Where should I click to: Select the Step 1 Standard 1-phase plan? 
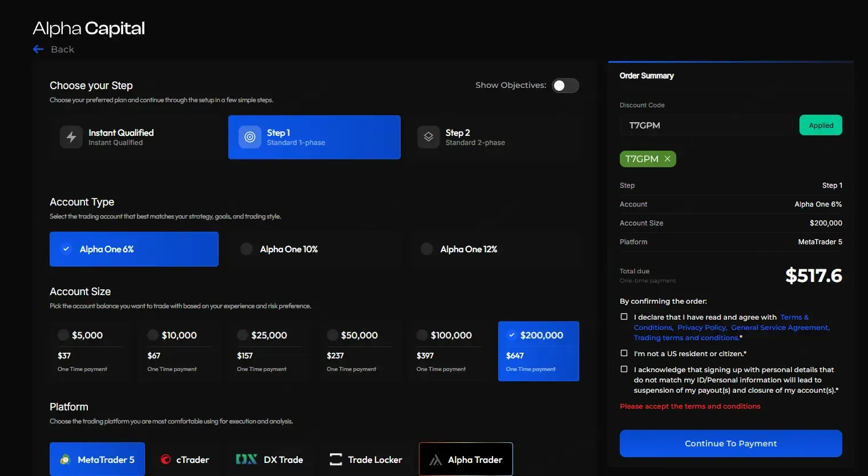click(314, 137)
